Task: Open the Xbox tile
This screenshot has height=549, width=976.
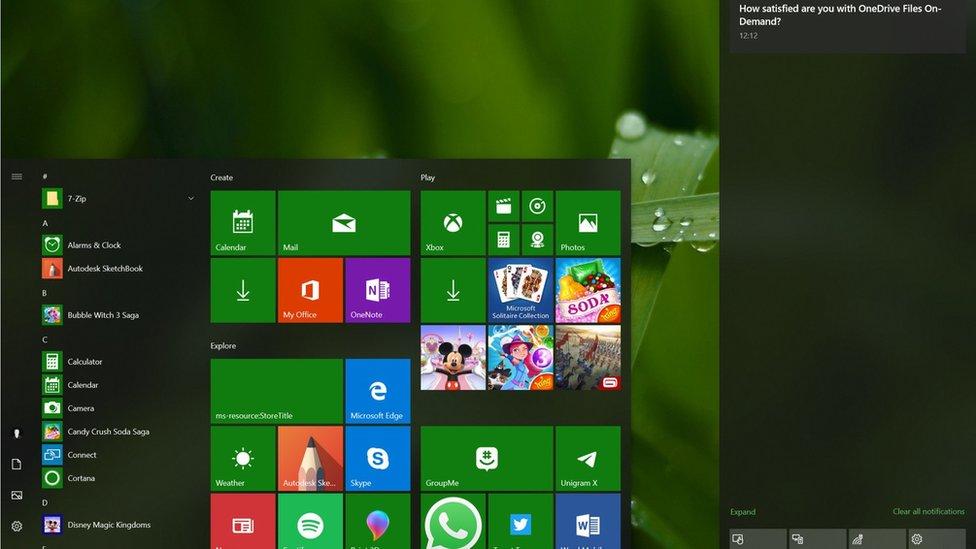Action: click(452, 223)
